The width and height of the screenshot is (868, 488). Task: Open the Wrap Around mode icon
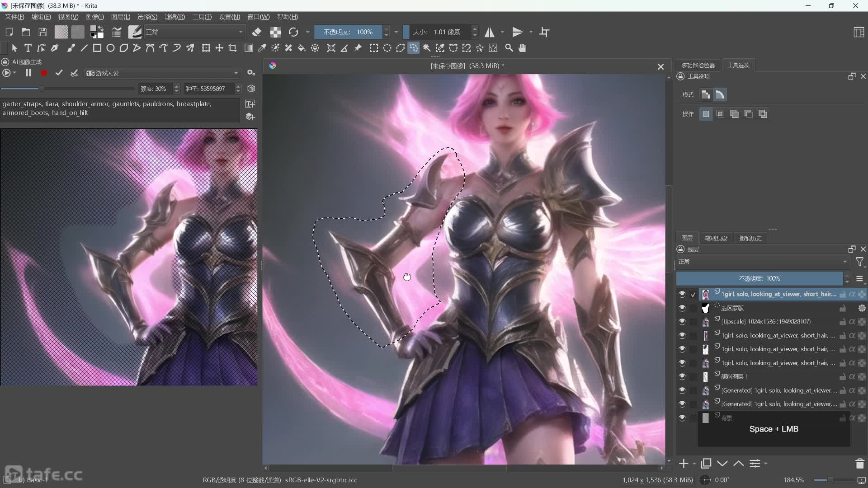point(544,32)
